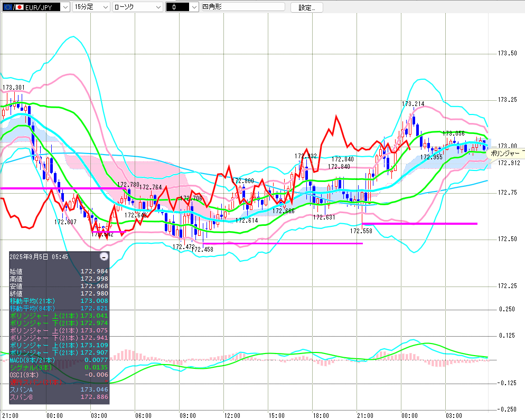Click the 172.631 price label
Viewport: 525px width, 420px height.
click(324, 217)
